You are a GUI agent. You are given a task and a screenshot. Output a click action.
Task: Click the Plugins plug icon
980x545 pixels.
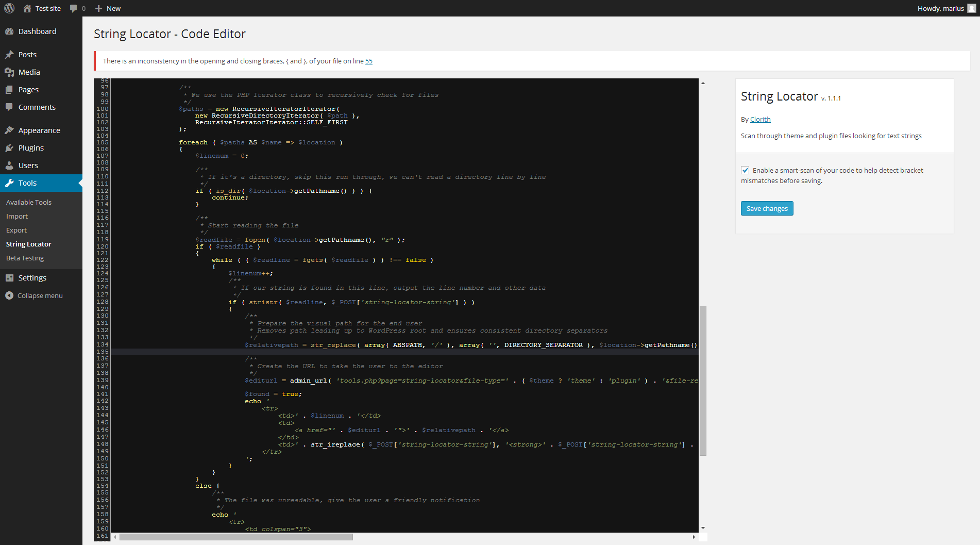click(x=9, y=148)
